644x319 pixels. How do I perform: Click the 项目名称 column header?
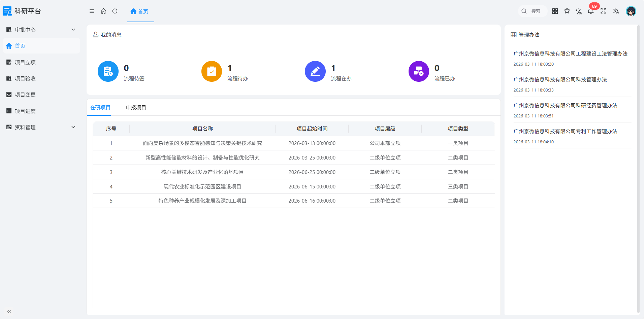pos(202,129)
